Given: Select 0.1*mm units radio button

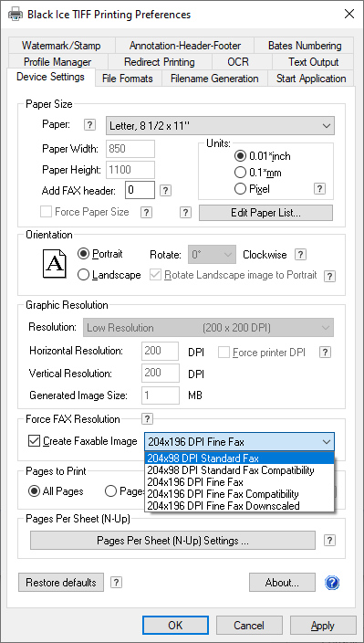Looking at the screenshot, I should click(240, 173).
